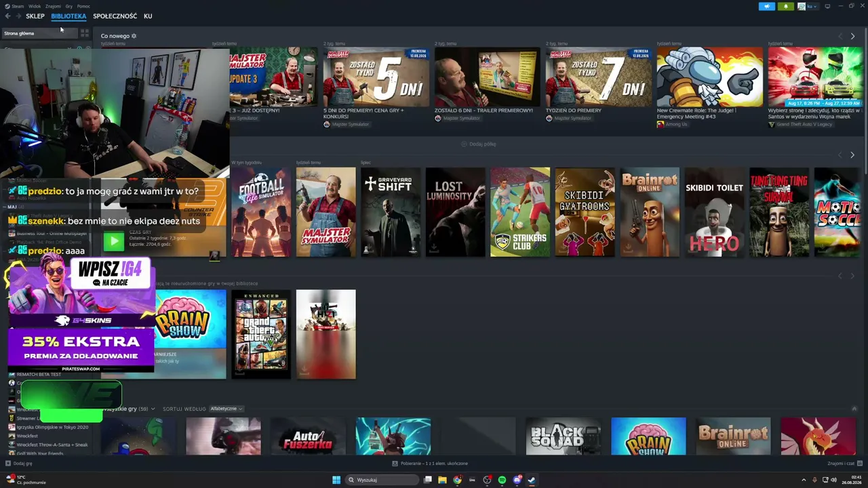Open the 5 DNI do premiery news card
This screenshot has height=488, width=868.
pos(376,77)
